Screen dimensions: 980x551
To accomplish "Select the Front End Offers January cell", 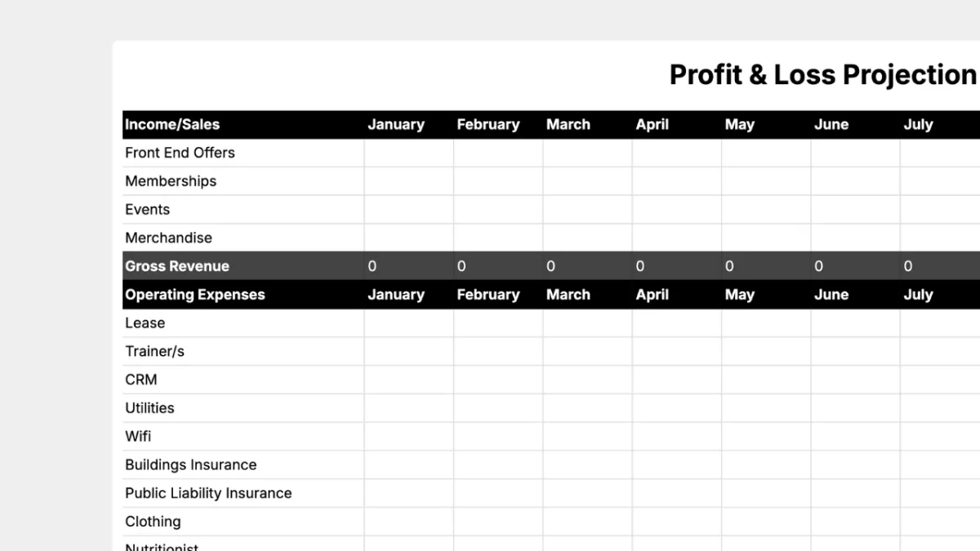I will [409, 153].
